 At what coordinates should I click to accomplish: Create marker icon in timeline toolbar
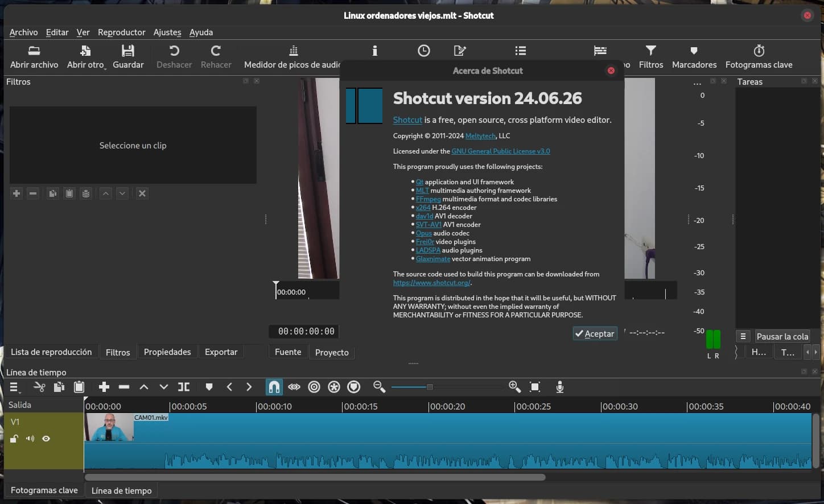pyautogui.click(x=209, y=387)
